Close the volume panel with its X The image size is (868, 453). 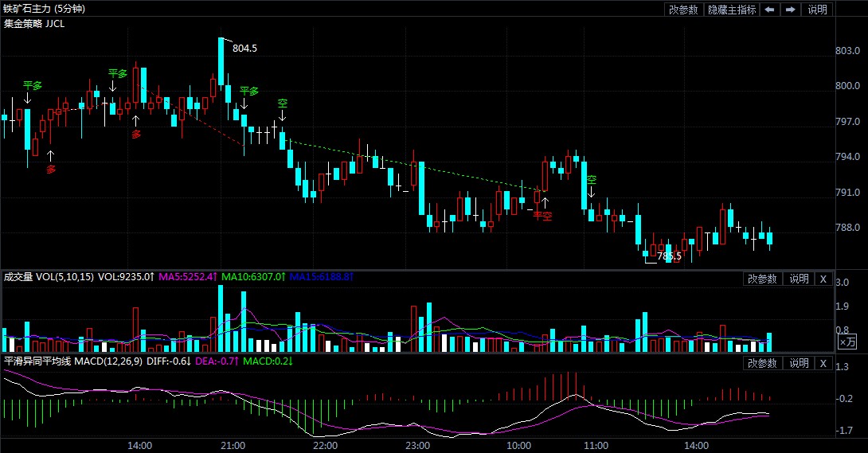click(823, 279)
